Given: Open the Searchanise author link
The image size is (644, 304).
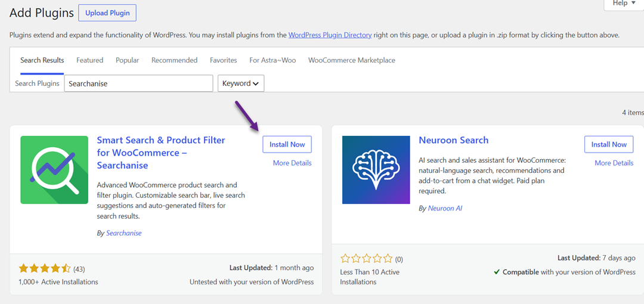Looking at the screenshot, I should pyautogui.click(x=123, y=233).
